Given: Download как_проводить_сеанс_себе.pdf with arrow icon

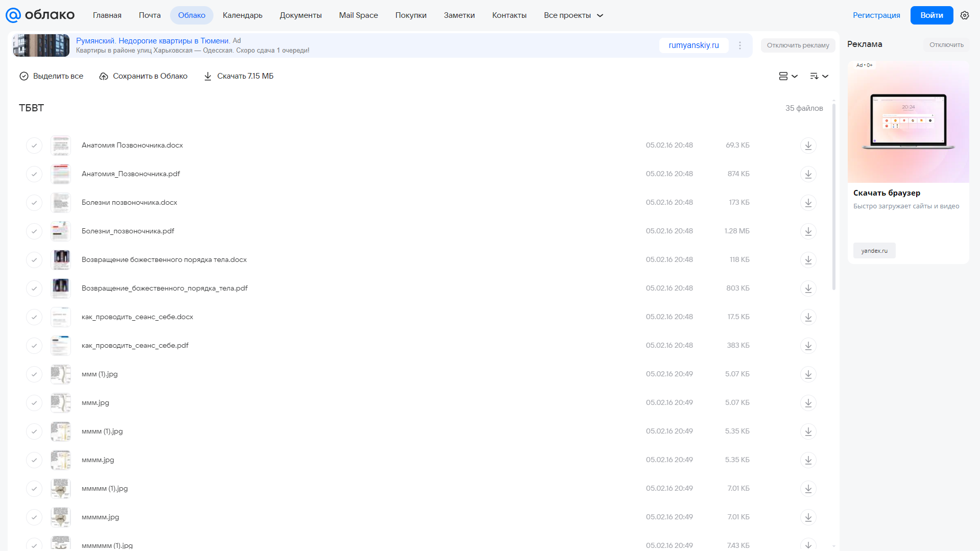Looking at the screenshot, I should 808,346.
